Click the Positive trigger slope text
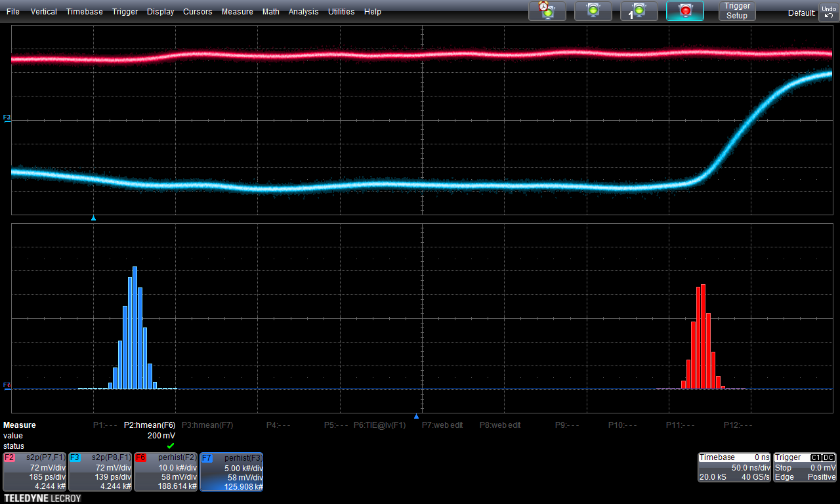The width and height of the screenshot is (840, 504). pyautogui.click(x=822, y=477)
